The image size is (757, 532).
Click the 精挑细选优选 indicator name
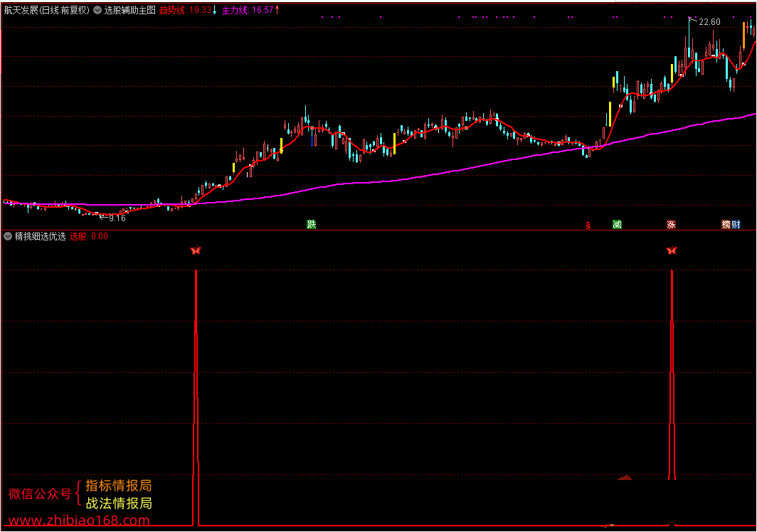tap(40, 236)
